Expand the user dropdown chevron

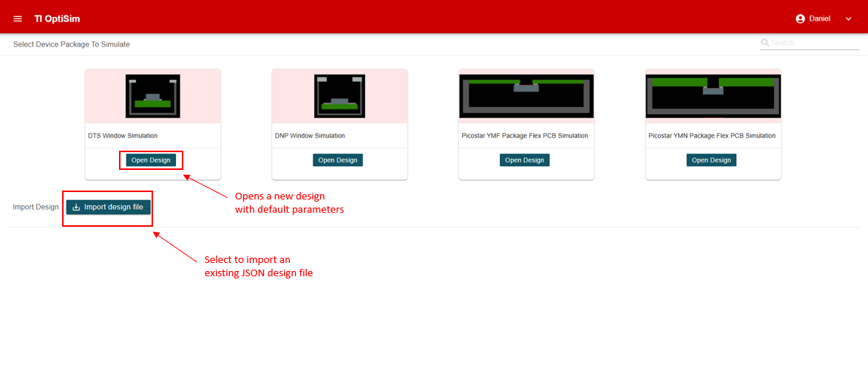848,18
